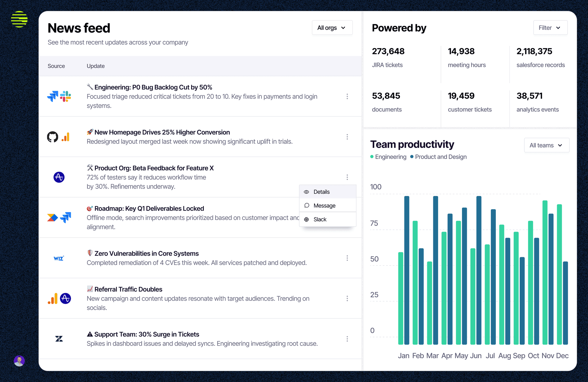Click the three-dot menu on Roadmap update
Screen dimensions: 588x382
[x=347, y=218]
